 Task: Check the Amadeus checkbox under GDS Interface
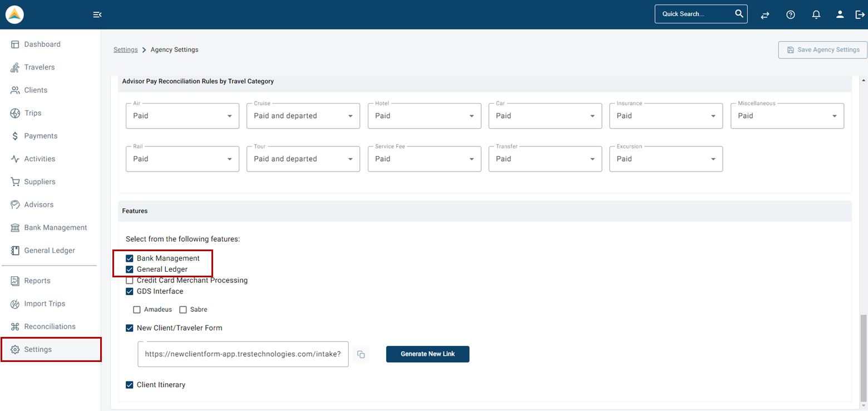(x=137, y=309)
